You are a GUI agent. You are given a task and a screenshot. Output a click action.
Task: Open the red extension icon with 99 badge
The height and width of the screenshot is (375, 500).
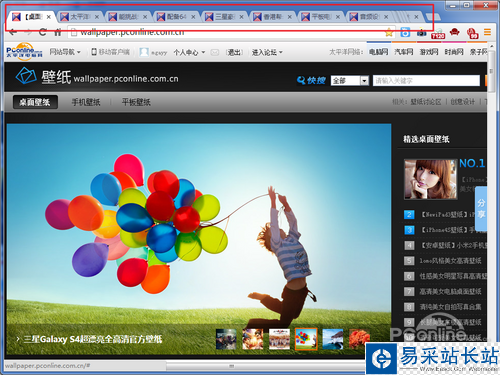[x=472, y=33]
